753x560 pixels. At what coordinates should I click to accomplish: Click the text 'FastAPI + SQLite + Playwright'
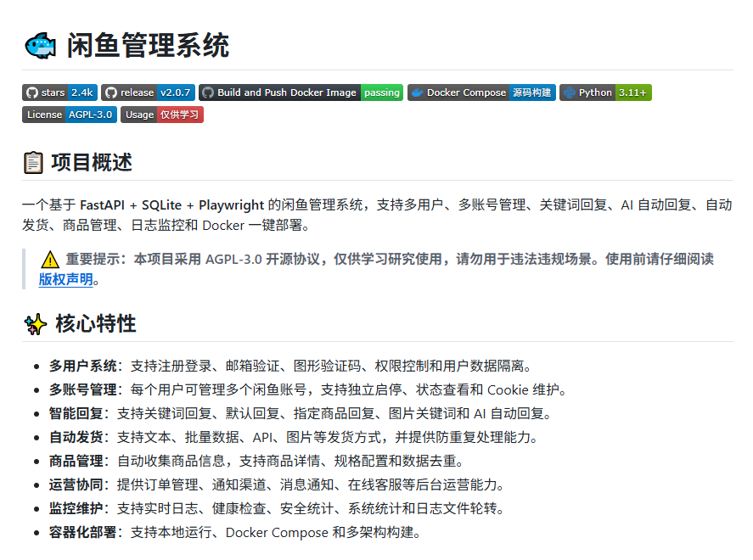[172, 205]
